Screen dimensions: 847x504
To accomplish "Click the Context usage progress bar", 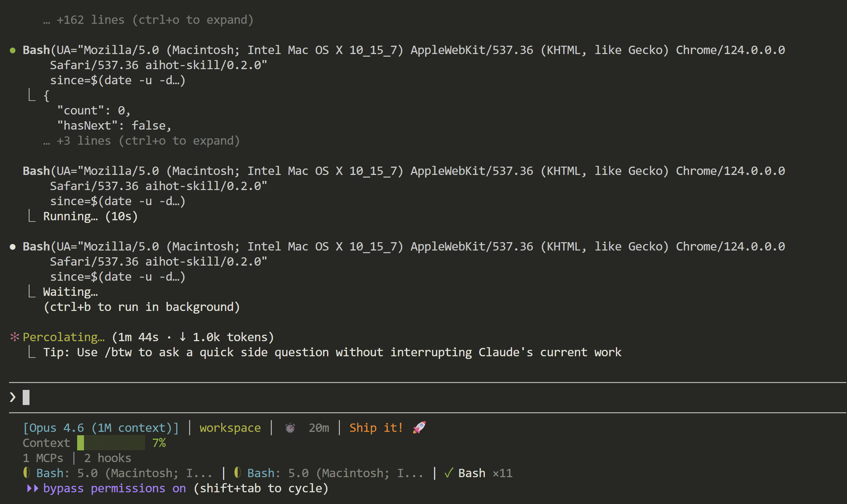I will [111, 443].
